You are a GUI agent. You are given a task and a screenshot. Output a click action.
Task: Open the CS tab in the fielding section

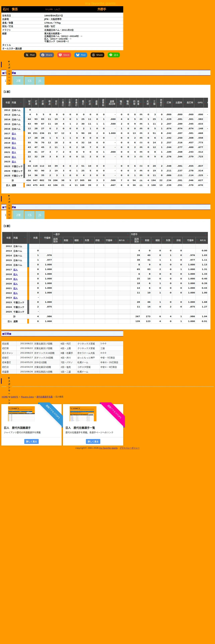point(29,215)
